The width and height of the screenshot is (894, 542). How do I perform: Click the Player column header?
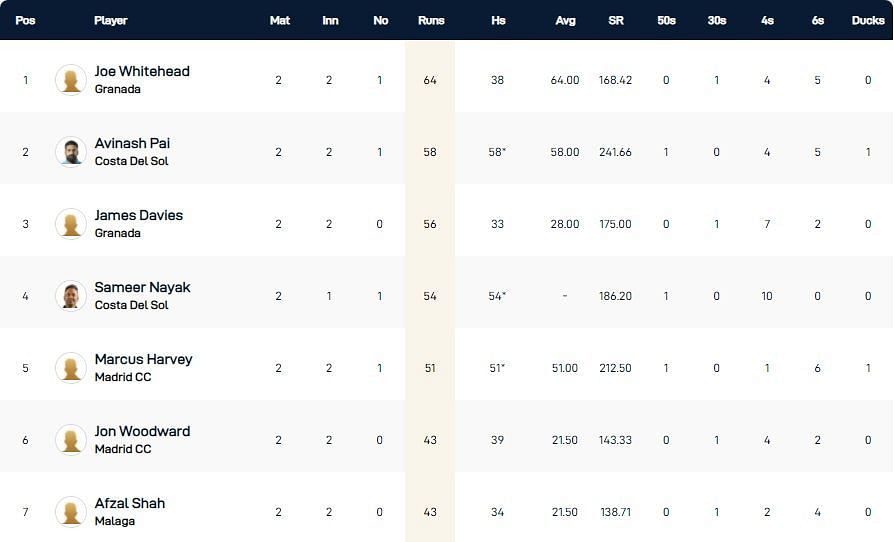pyautogui.click(x=110, y=20)
